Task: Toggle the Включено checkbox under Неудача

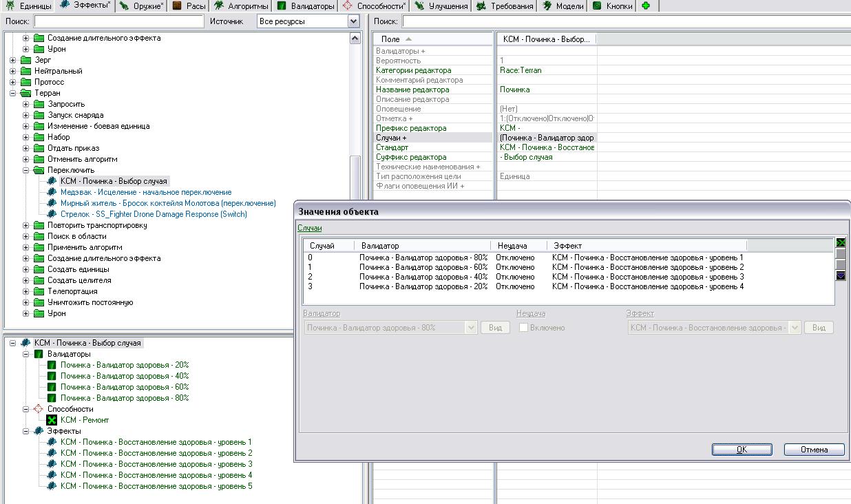Action: (523, 328)
